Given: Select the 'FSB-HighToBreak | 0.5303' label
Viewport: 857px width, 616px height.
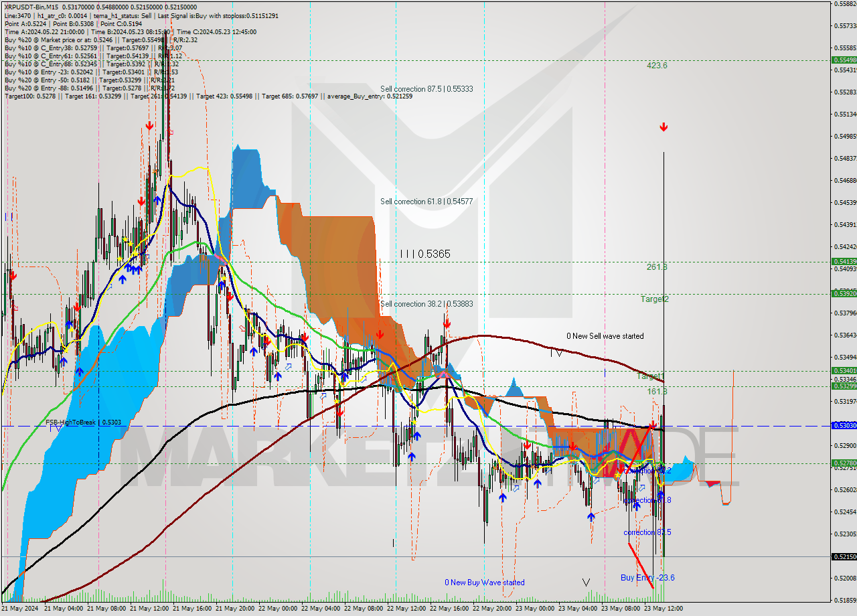Looking at the screenshot, I should click(84, 422).
